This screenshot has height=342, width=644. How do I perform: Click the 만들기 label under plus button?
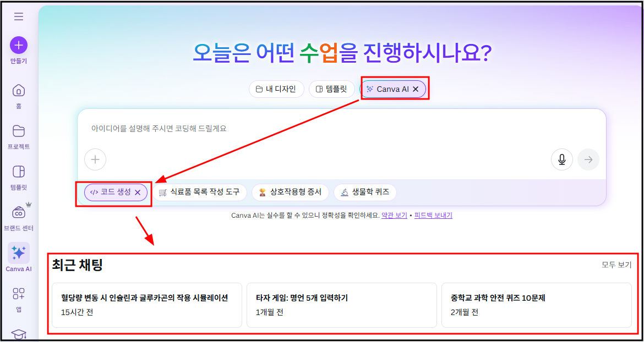tap(19, 62)
